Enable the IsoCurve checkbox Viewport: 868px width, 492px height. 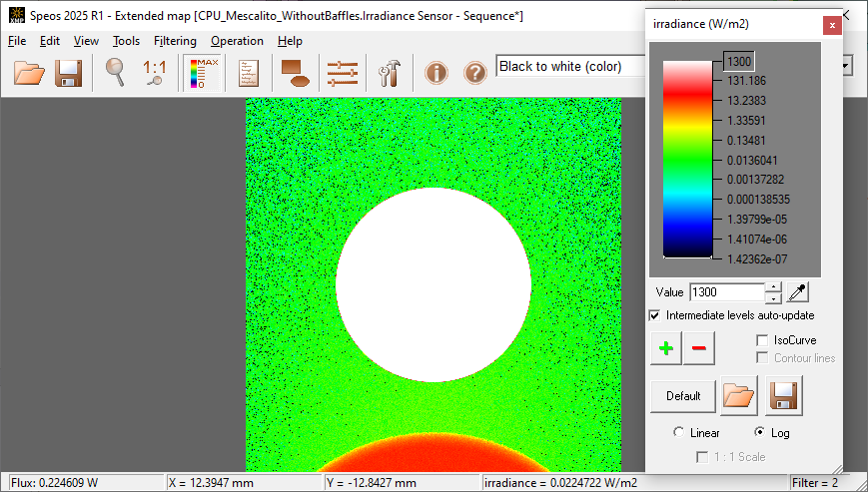click(x=762, y=340)
